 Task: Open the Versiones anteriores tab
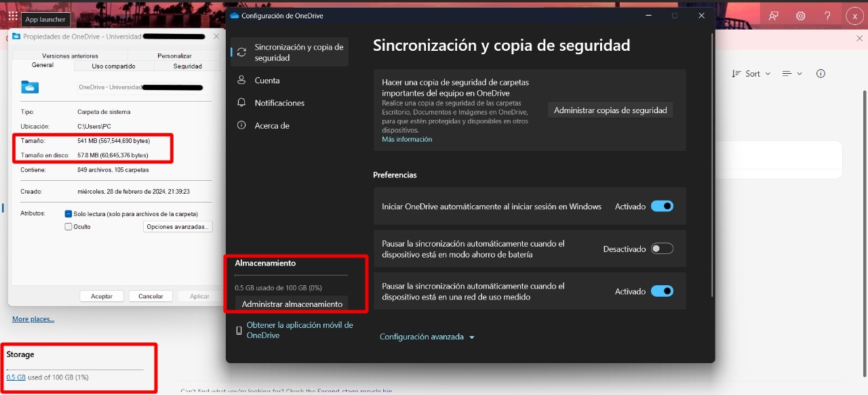point(70,56)
